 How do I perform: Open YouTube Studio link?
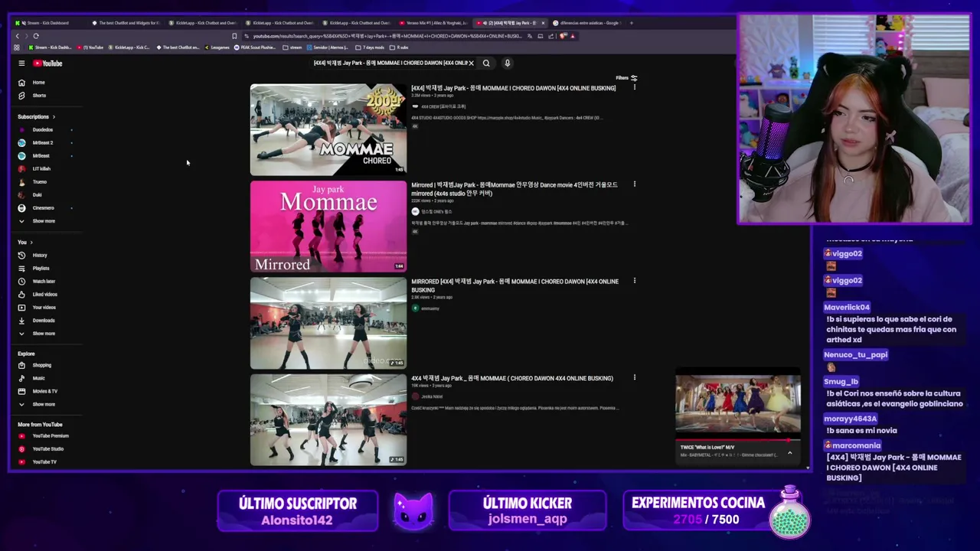tap(41, 449)
